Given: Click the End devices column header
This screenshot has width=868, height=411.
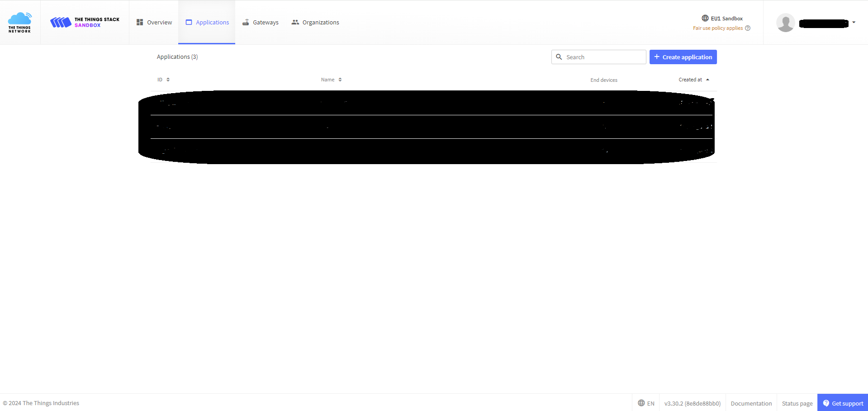Looking at the screenshot, I should [604, 80].
